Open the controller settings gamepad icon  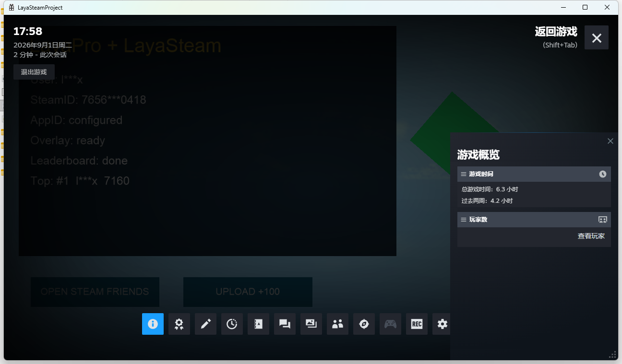(390, 324)
